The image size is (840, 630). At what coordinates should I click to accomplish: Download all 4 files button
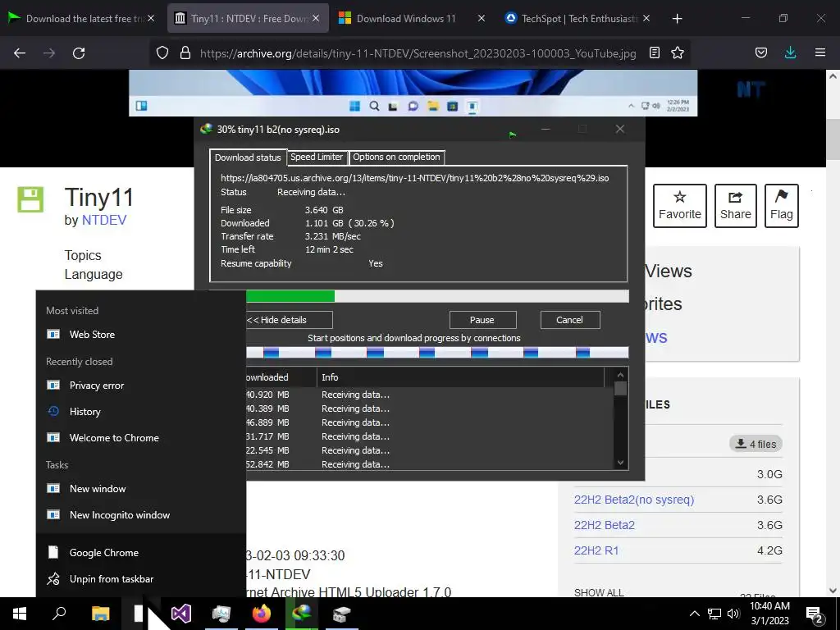(756, 444)
